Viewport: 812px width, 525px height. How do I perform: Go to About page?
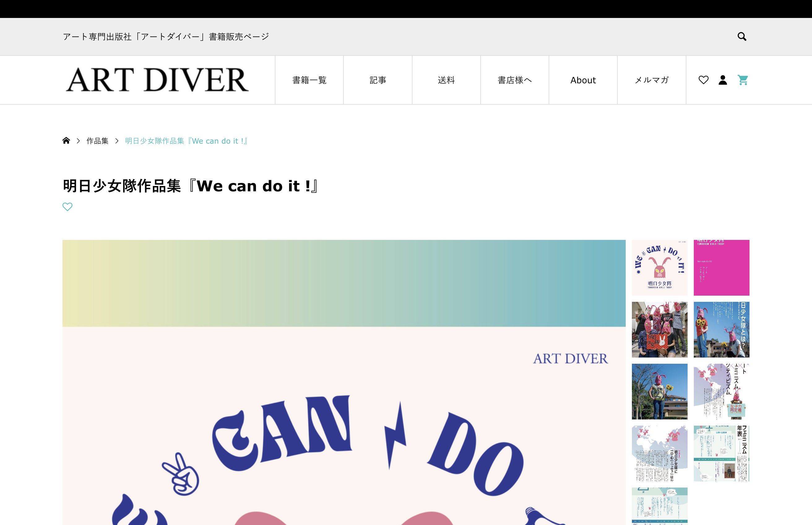pyautogui.click(x=583, y=80)
